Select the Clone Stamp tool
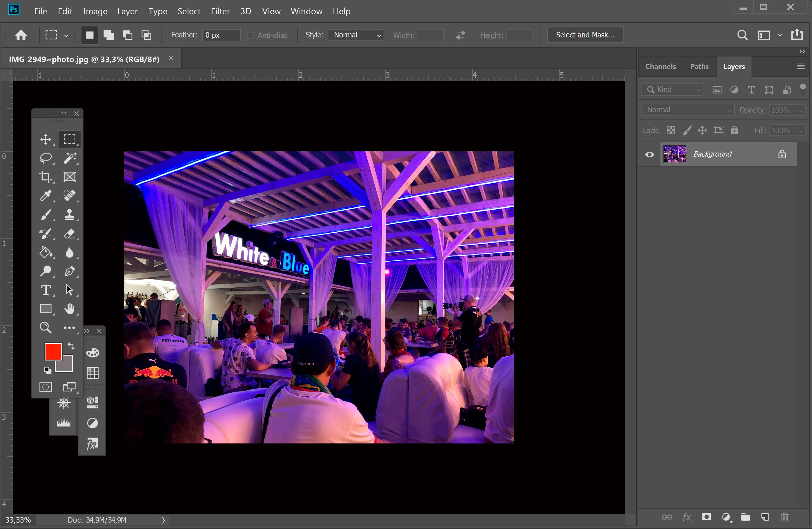Viewport: 812px width, 529px height. coord(70,214)
